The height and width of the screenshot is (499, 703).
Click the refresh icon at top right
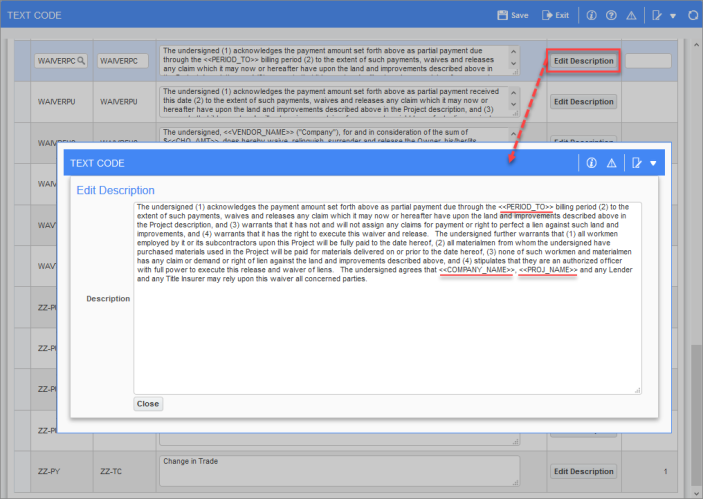[692, 16]
